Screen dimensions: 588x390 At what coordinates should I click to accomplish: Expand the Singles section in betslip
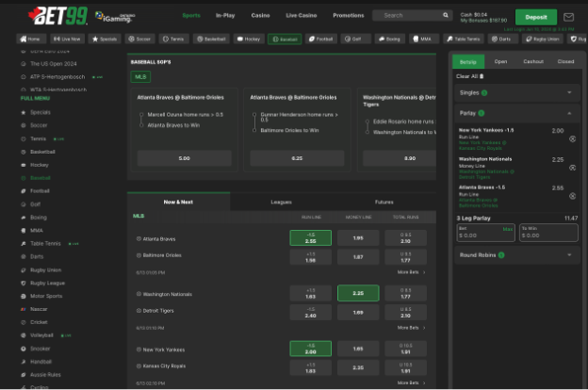pyautogui.click(x=569, y=92)
